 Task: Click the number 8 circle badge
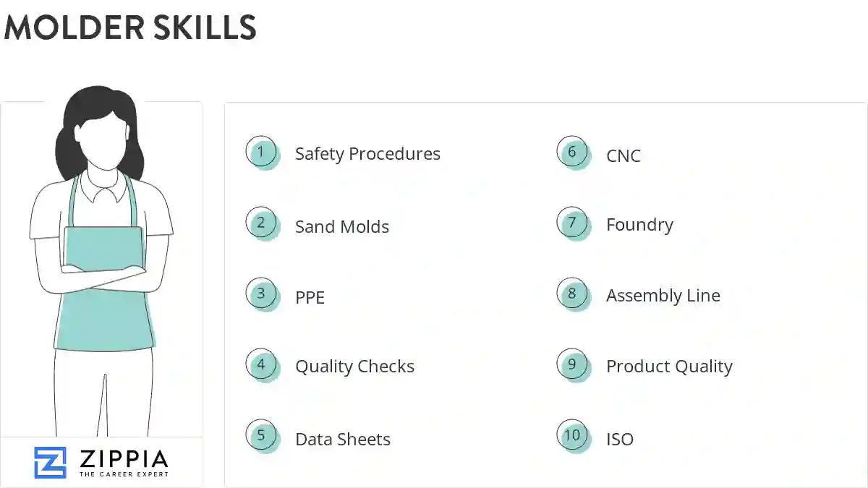pyautogui.click(x=572, y=294)
